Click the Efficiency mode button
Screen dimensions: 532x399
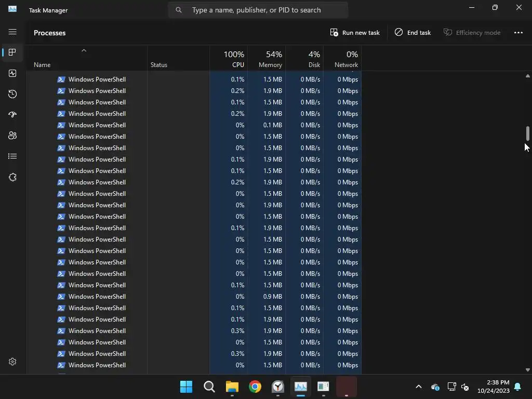pyautogui.click(x=472, y=33)
